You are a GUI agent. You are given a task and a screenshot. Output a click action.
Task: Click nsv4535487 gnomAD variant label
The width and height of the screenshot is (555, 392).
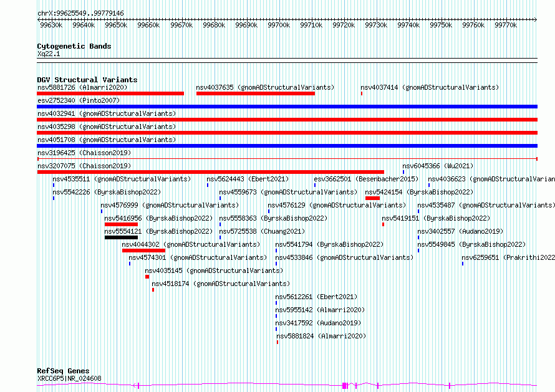click(486, 205)
